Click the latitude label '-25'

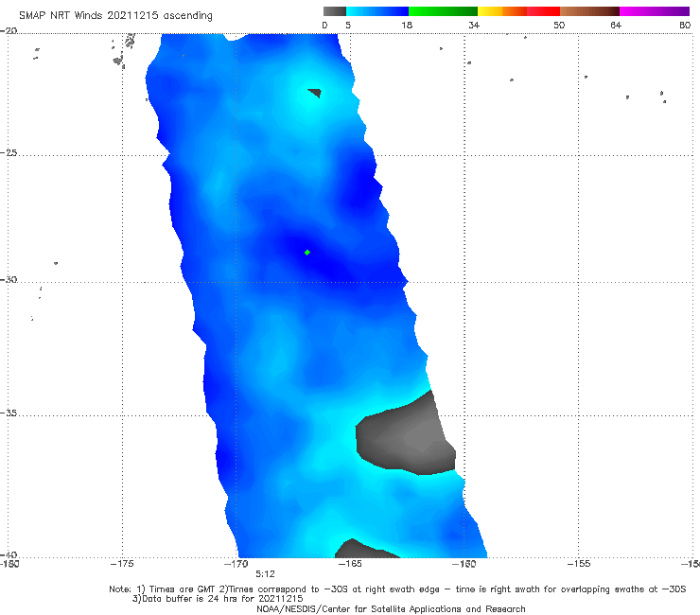point(9,152)
